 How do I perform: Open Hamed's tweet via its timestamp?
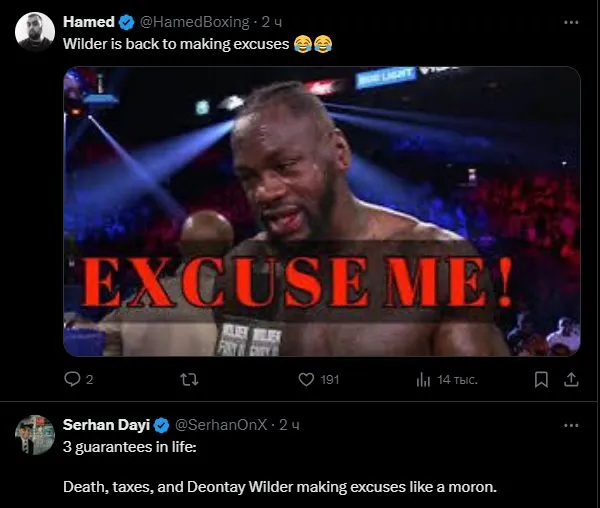point(272,21)
